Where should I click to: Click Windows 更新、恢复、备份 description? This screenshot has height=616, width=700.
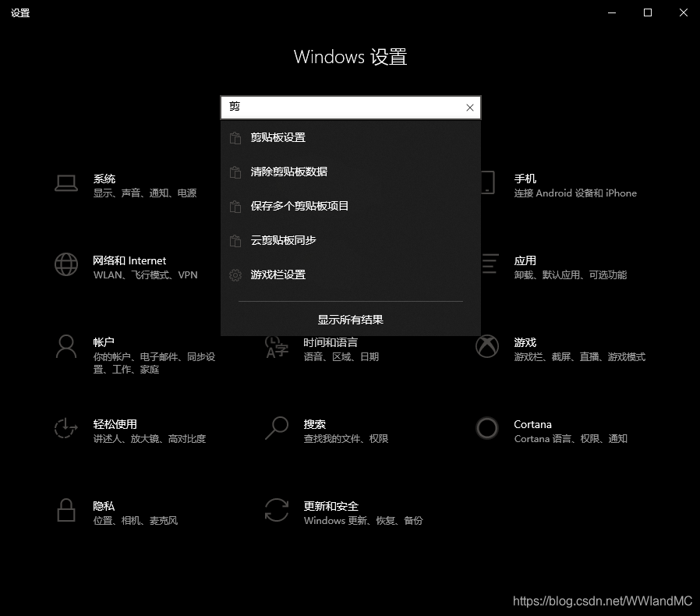pos(363,520)
